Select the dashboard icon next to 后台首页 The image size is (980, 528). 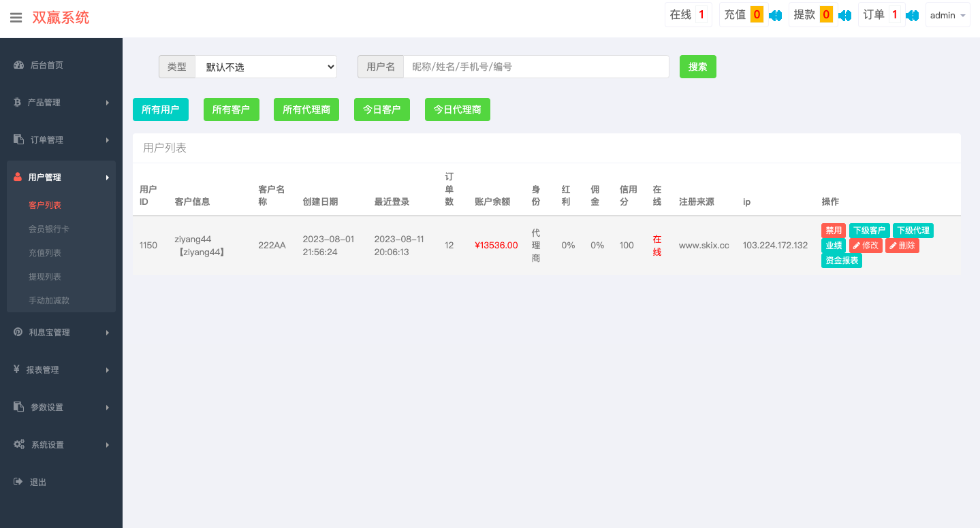(x=18, y=65)
